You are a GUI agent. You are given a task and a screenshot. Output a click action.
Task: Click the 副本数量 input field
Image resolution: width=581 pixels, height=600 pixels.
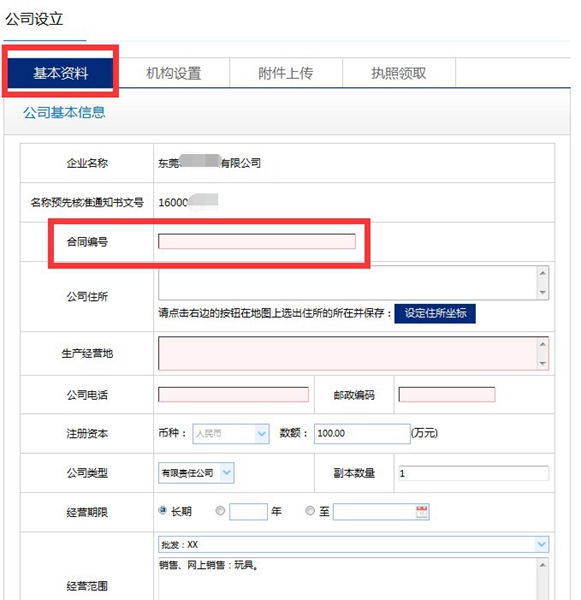(x=473, y=473)
